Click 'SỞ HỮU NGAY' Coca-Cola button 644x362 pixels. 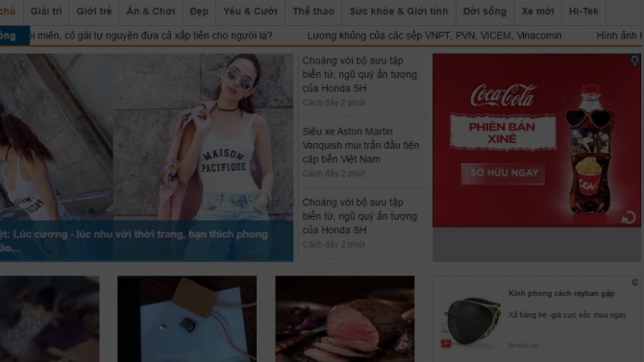tap(503, 173)
